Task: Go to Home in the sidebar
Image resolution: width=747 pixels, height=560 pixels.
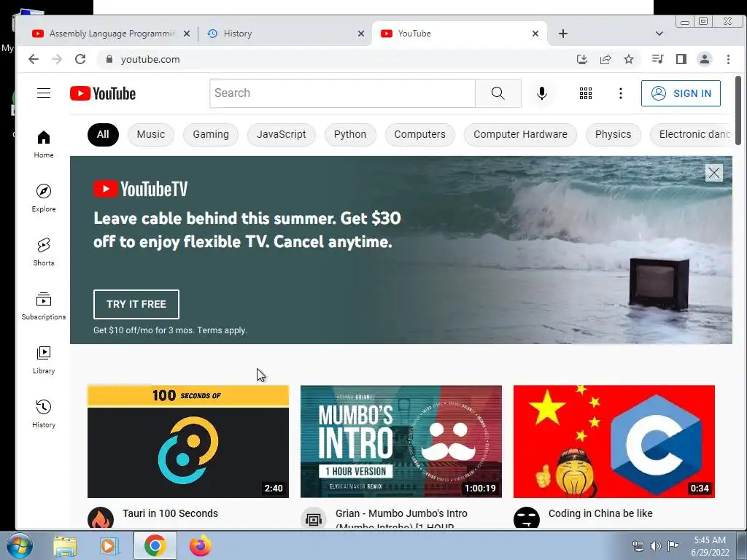Action: coord(44,144)
